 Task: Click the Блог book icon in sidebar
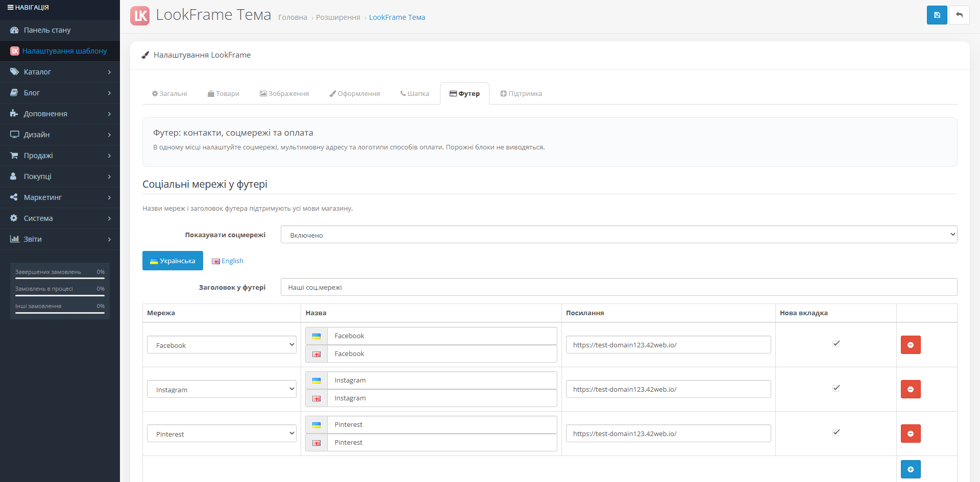click(x=14, y=93)
